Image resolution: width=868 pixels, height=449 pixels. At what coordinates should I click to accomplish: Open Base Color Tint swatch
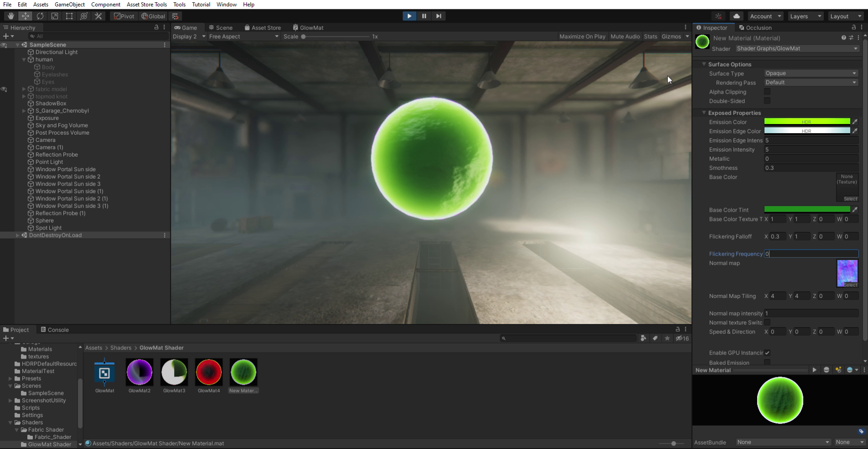[x=807, y=209]
